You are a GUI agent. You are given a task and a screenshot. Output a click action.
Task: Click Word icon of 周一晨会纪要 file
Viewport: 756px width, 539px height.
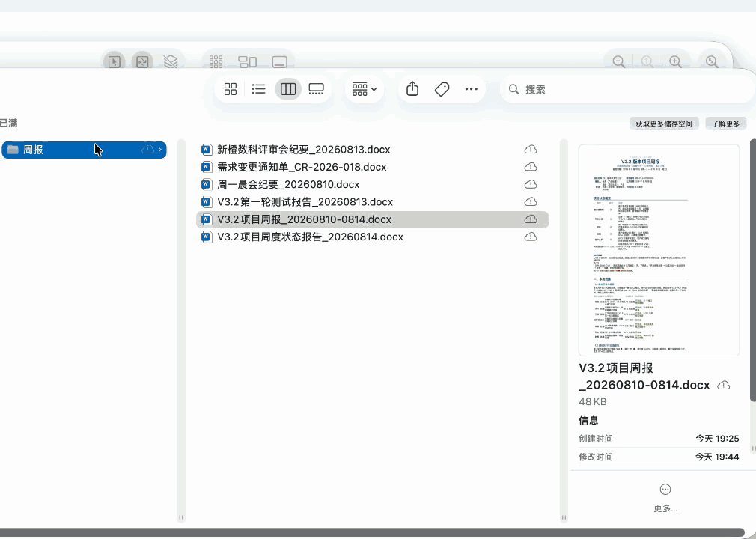click(207, 184)
